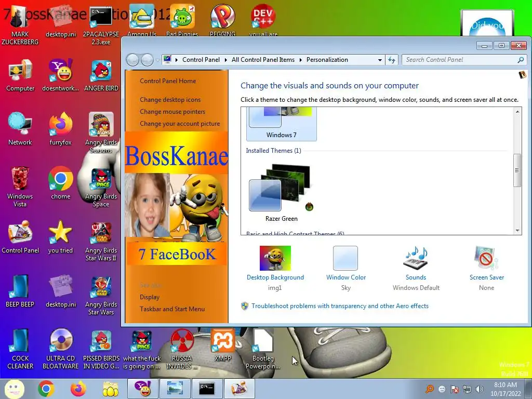
Task: Expand the All Control Panel Items breadcrumb arrow
Action: (x=301, y=60)
